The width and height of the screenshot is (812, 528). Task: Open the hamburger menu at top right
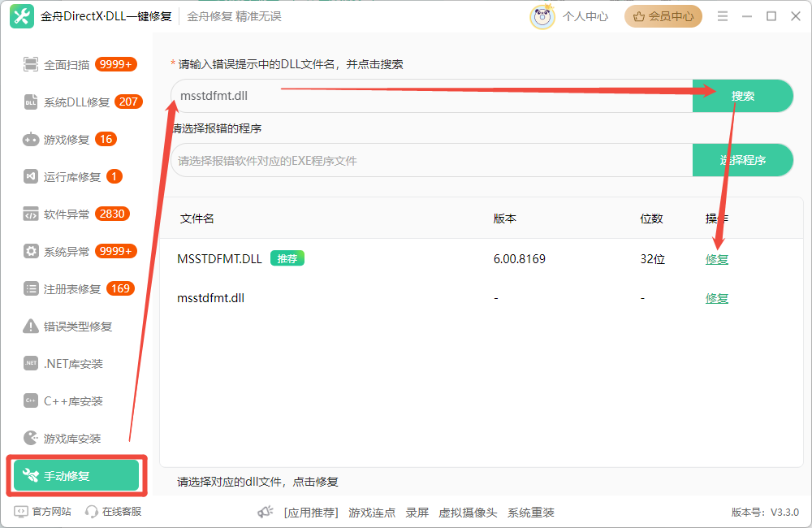pyautogui.click(x=722, y=15)
